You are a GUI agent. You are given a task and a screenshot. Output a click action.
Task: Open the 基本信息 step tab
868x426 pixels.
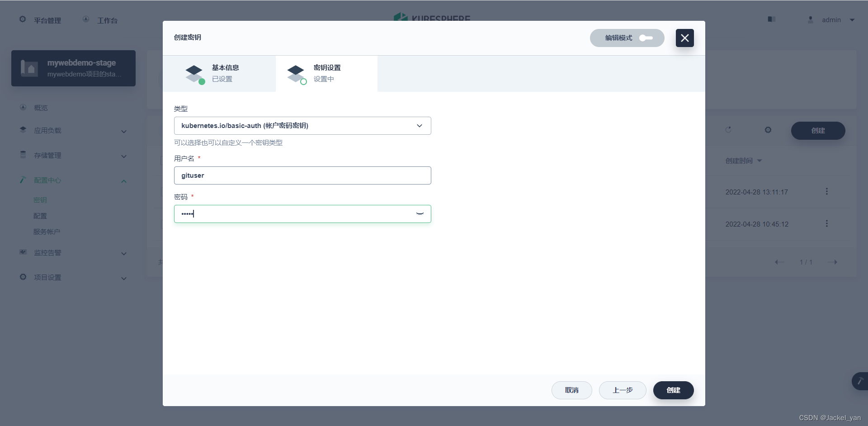tap(219, 74)
